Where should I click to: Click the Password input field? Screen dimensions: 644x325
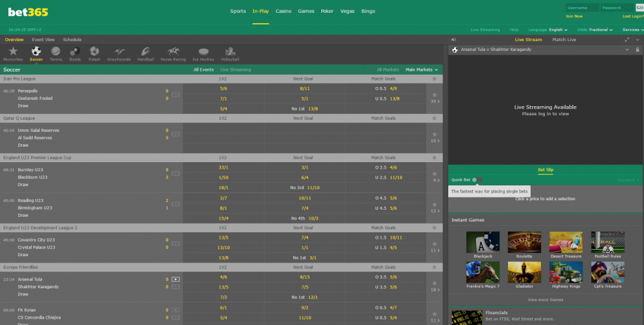click(x=618, y=8)
